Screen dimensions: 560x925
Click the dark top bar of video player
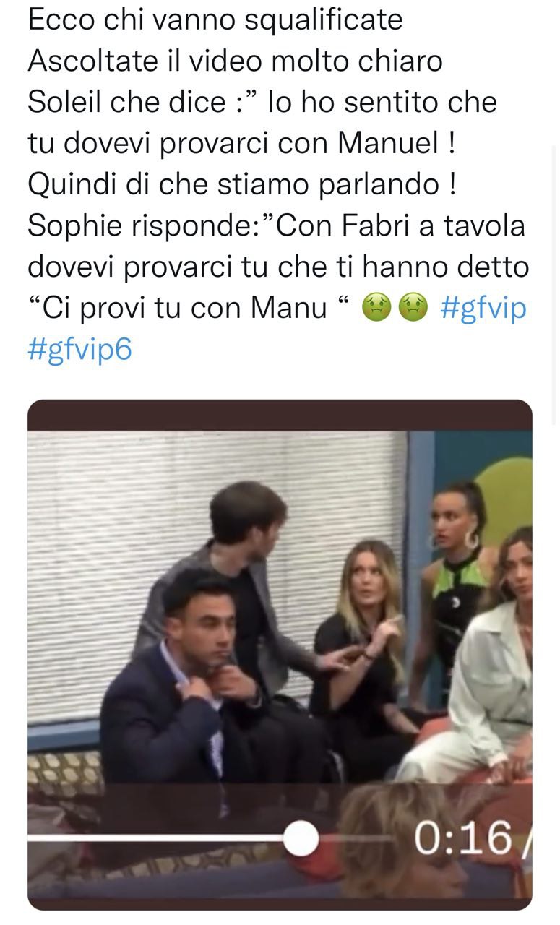(x=280, y=415)
